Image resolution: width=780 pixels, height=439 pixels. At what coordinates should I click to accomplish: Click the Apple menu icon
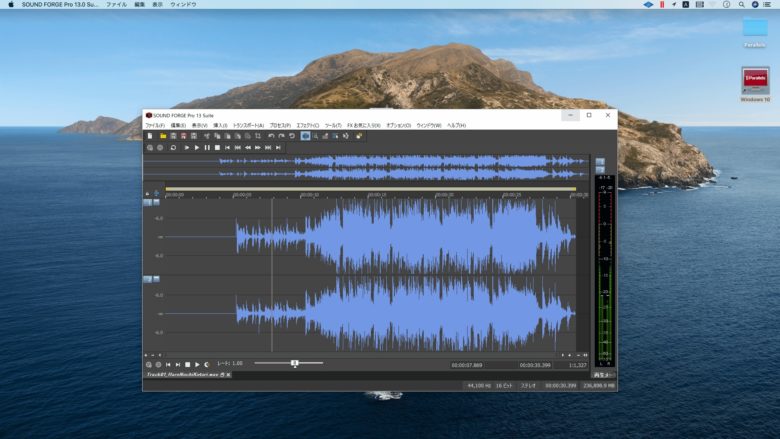click(11, 4)
